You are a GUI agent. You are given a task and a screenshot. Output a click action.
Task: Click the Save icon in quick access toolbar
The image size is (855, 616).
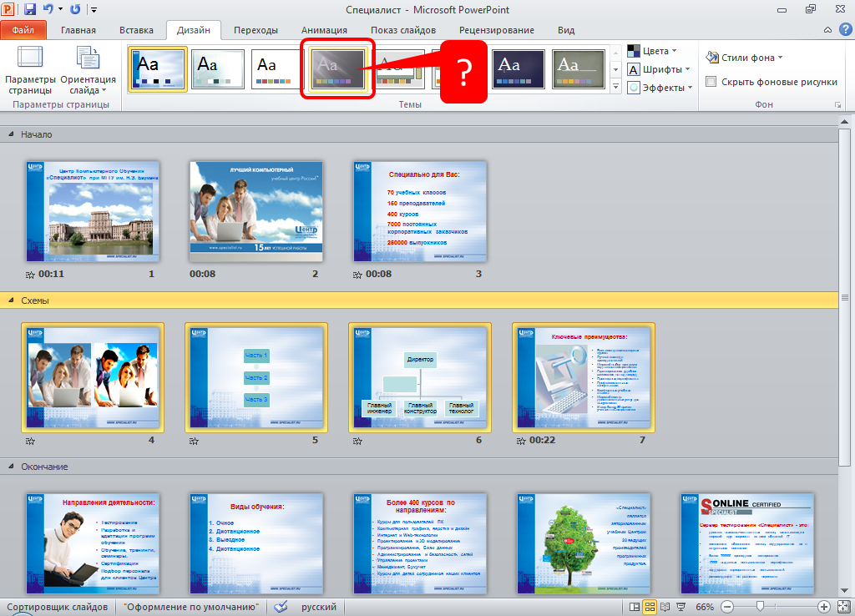coord(30,9)
